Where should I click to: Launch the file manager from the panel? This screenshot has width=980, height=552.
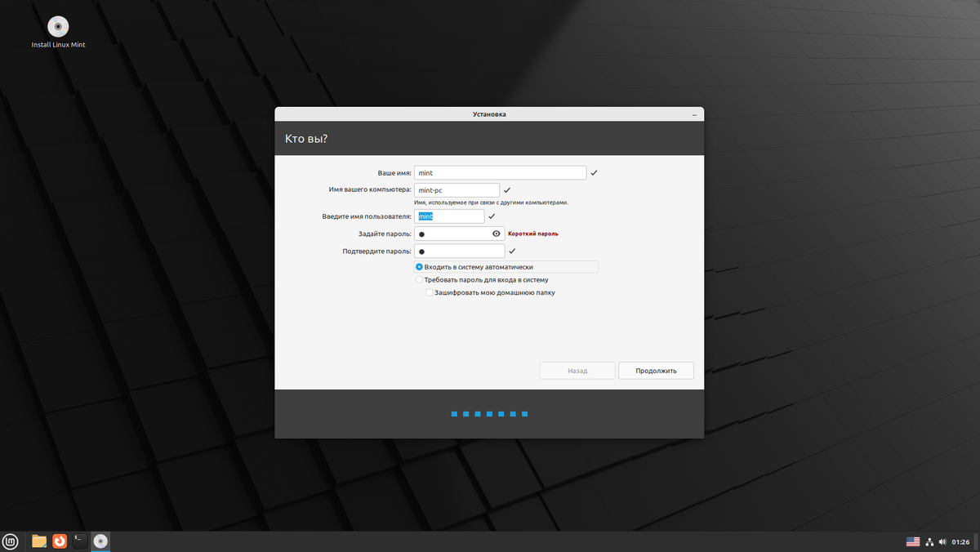click(x=38, y=541)
